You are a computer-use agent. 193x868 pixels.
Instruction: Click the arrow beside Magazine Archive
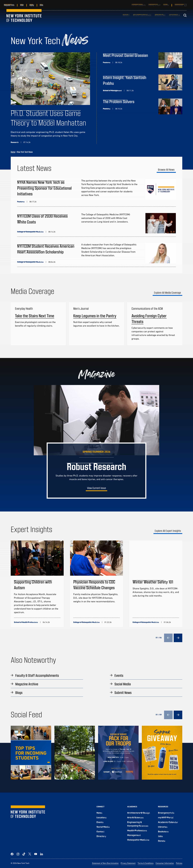(x=12, y=684)
